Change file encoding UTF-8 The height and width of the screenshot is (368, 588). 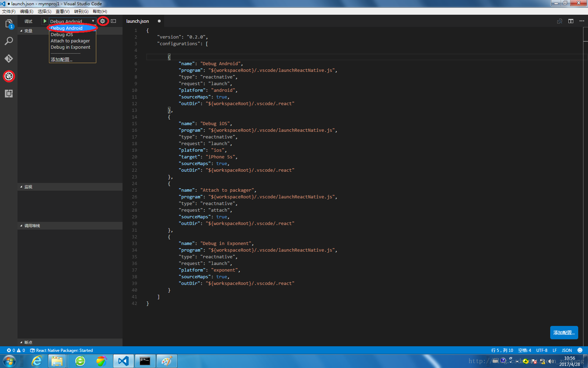pyautogui.click(x=542, y=350)
